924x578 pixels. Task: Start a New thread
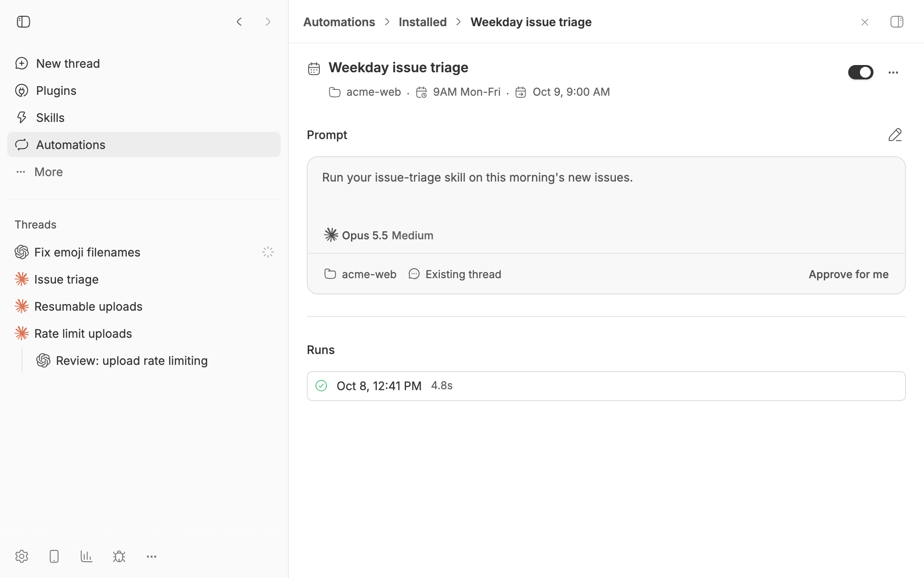coord(144,63)
